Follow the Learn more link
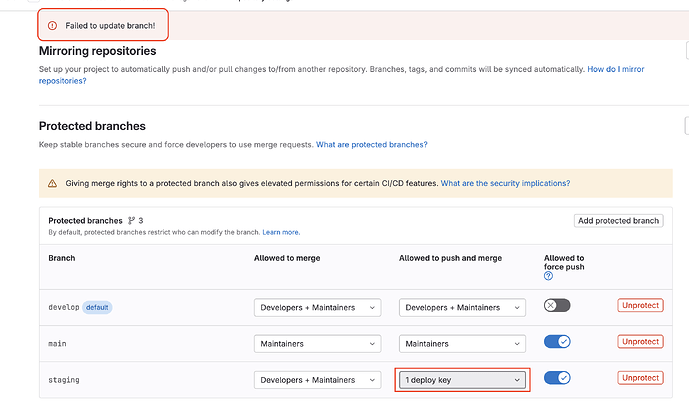Viewport: 689px width, 405px height. pyautogui.click(x=281, y=232)
